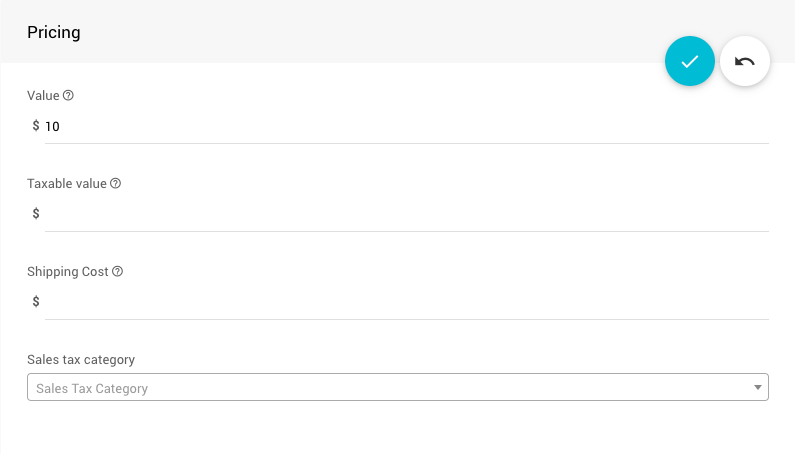Click the Sales tax category label

coord(81,359)
